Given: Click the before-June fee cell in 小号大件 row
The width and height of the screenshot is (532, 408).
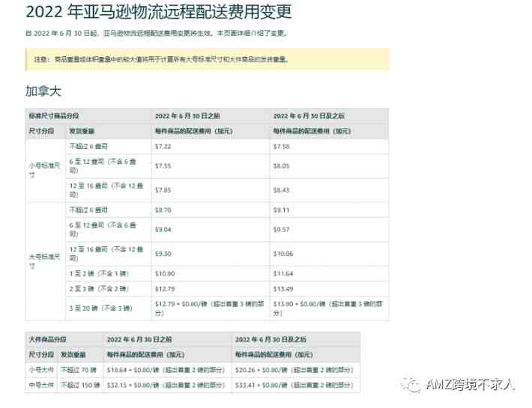Looking at the screenshot, I should point(166,370).
